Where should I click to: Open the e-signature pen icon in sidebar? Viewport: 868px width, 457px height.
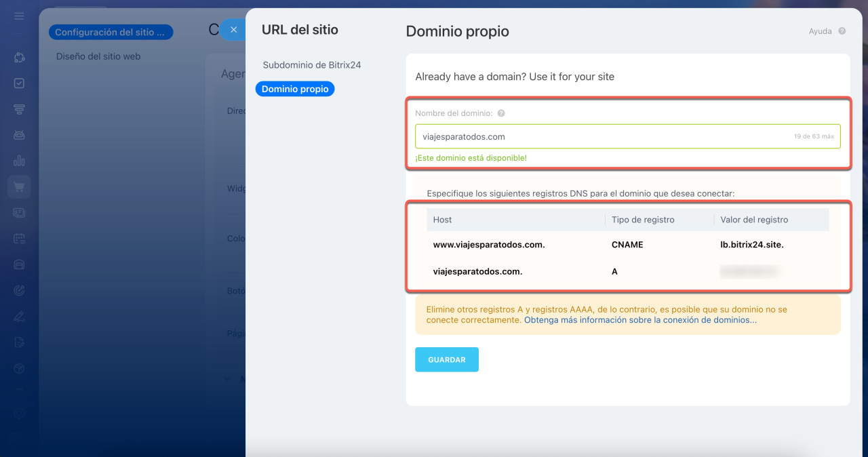click(19, 316)
